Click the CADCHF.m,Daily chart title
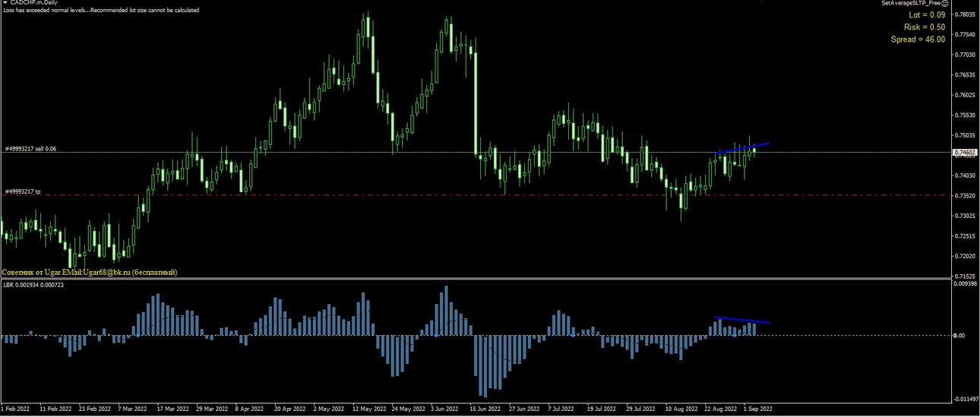 tap(36, 3)
